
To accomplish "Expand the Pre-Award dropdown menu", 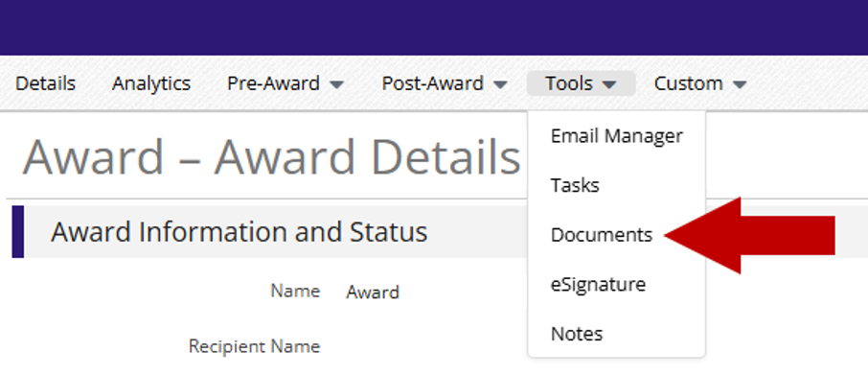I will [x=286, y=83].
